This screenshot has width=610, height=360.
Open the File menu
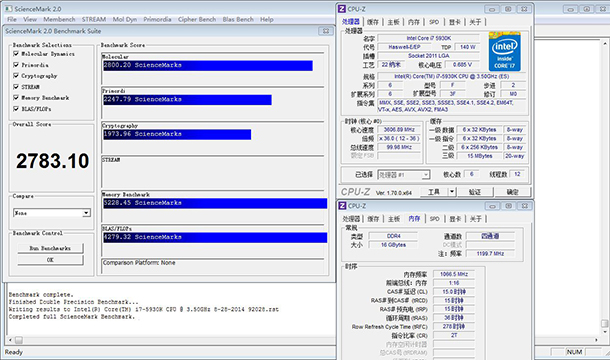click(x=12, y=19)
